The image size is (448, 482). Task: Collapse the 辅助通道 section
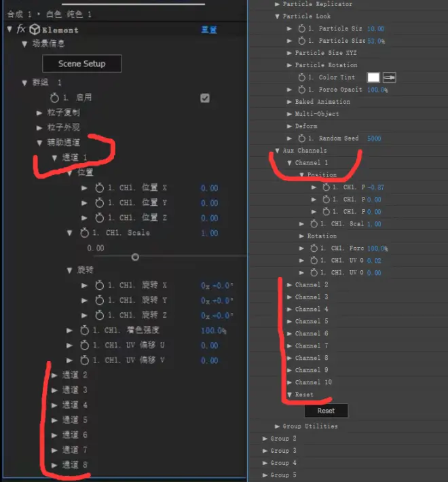[39, 143]
